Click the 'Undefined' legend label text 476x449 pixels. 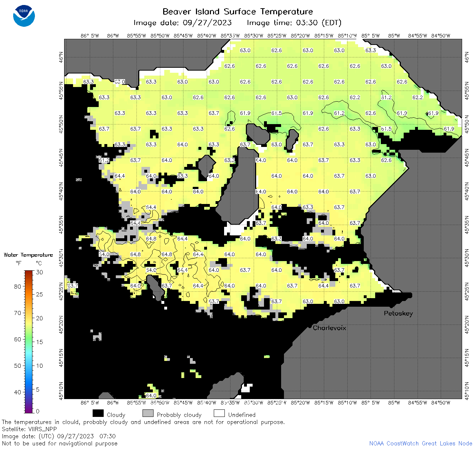pos(242,415)
